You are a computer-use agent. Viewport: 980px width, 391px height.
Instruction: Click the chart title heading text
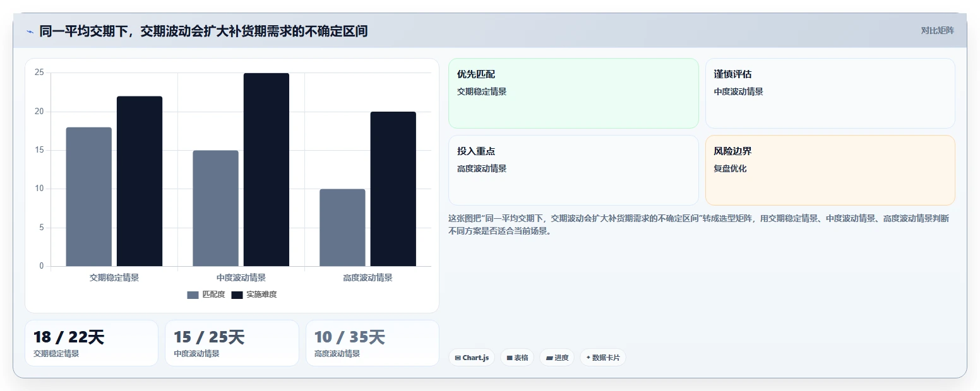click(x=203, y=31)
